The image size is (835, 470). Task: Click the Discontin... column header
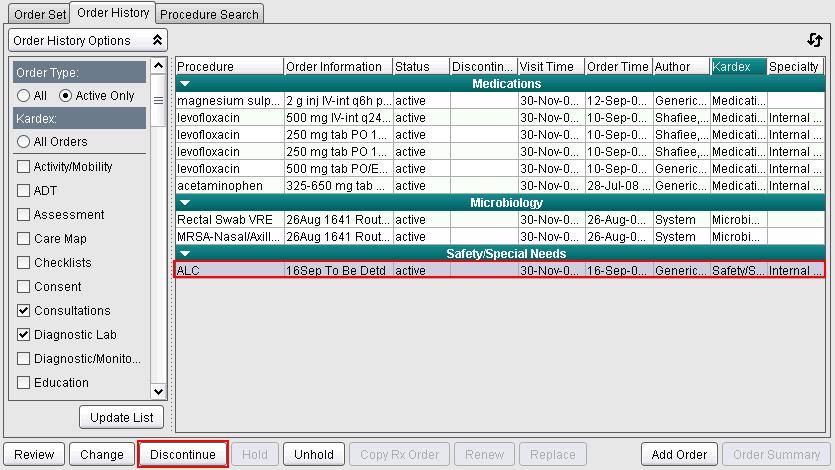484,67
